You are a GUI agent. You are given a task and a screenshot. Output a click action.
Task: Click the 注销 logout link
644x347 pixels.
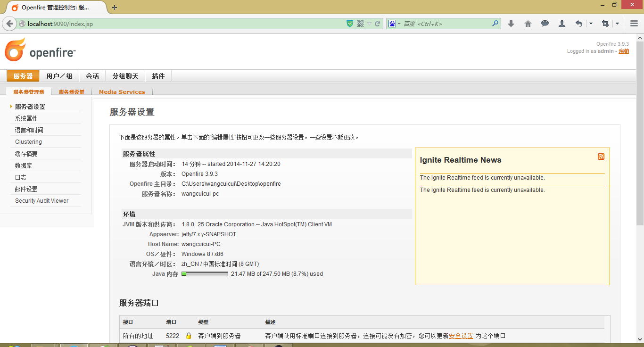[x=624, y=51]
